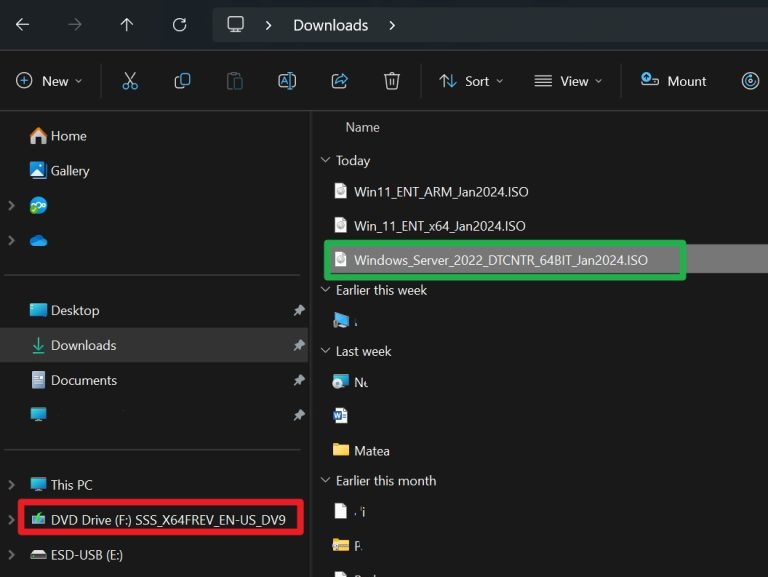The height and width of the screenshot is (577, 768).
Task: Click the Copy icon in toolbar
Action: 182,81
